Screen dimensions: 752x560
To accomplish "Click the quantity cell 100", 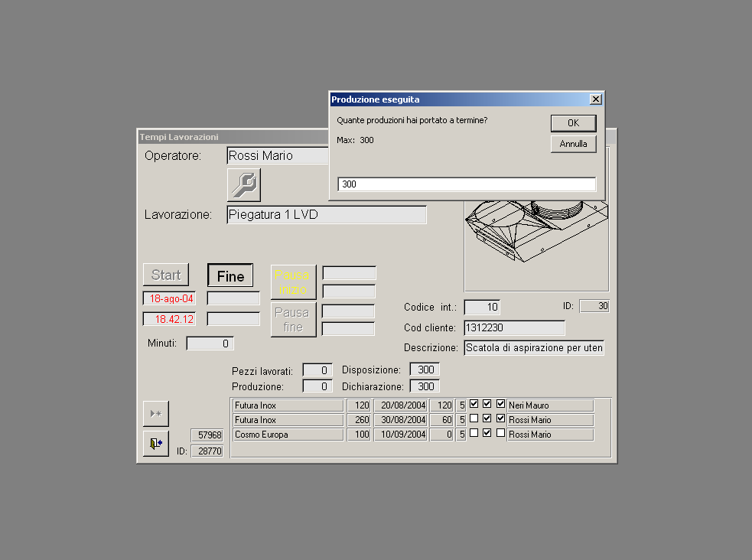I will [x=359, y=435].
